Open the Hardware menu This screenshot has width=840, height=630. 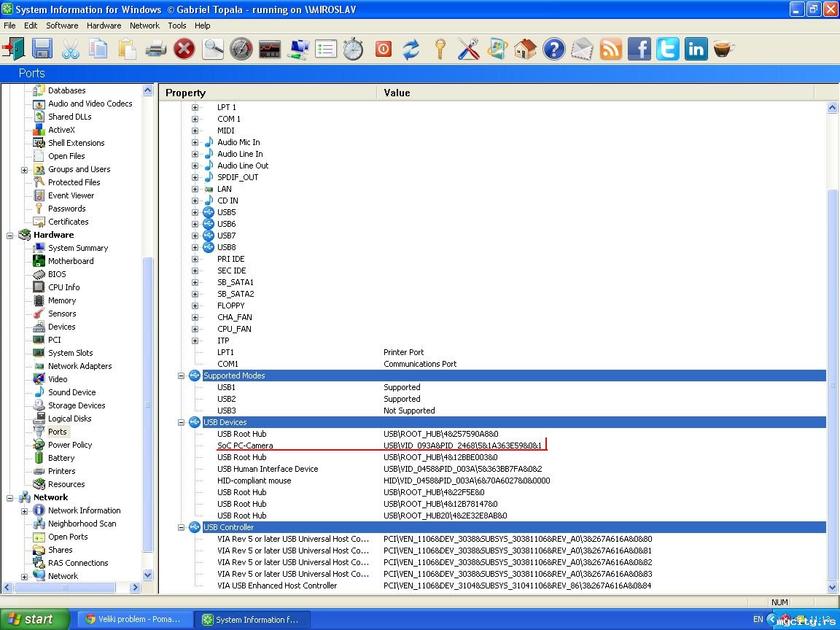point(104,26)
